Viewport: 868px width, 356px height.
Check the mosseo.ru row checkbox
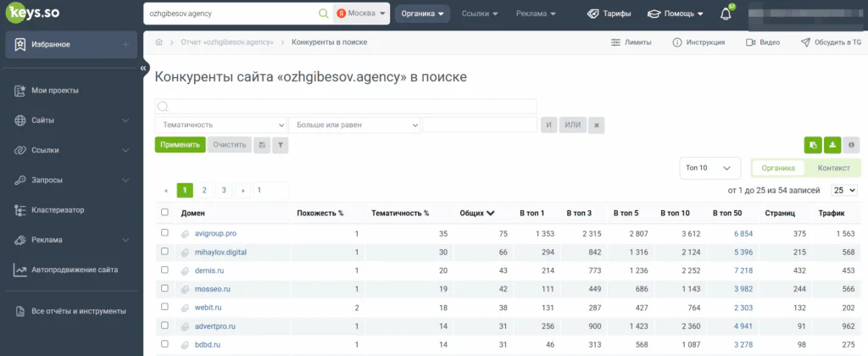(x=164, y=288)
